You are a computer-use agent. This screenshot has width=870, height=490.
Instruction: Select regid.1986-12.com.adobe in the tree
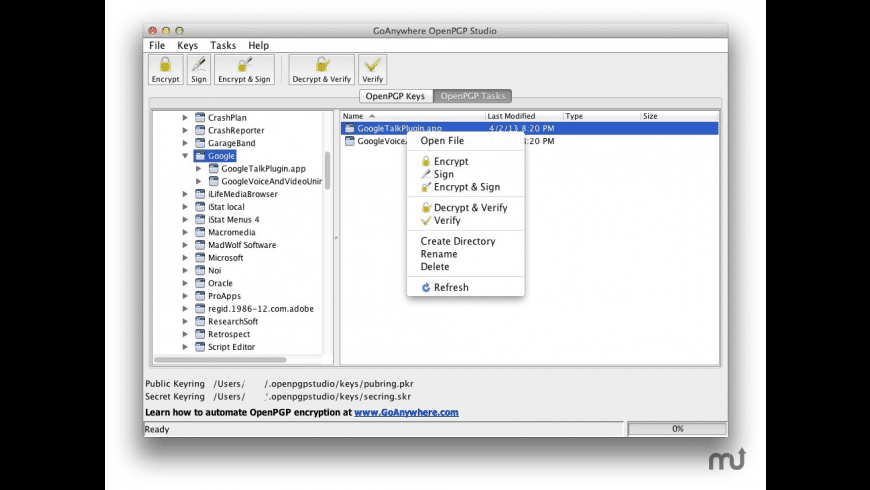coord(261,309)
